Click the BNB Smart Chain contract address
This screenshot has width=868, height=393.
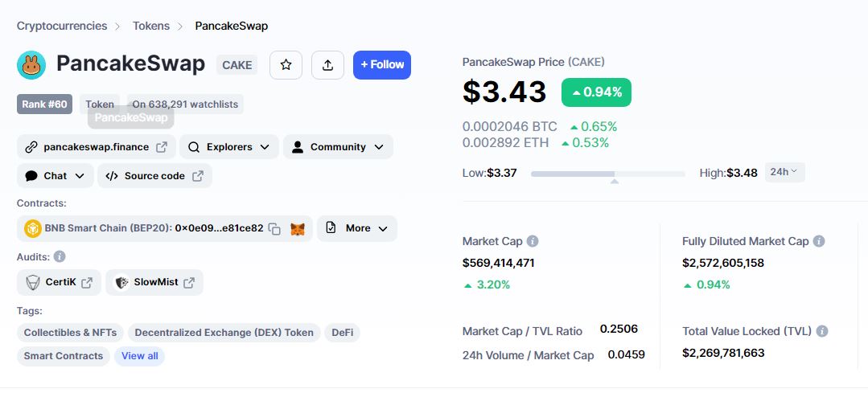pos(220,228)
